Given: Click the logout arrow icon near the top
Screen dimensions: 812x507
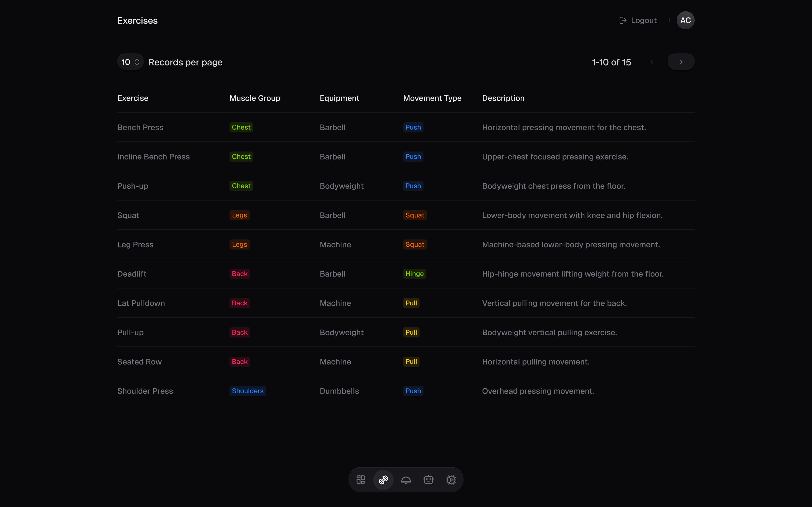Looking at the screenshot, I should click(x=623, y=20).
